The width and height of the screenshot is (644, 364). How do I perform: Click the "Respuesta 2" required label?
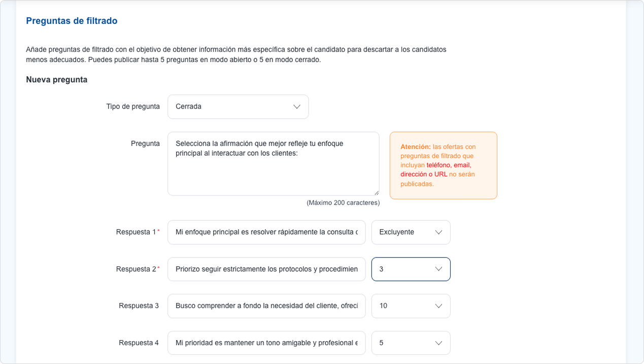point(137,269)
